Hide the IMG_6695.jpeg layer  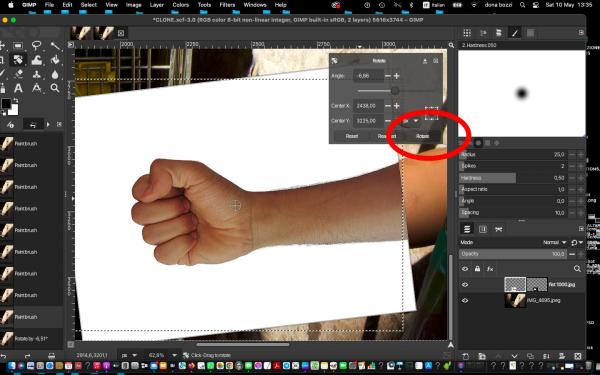pyautogui.click(x=465, y=300)
